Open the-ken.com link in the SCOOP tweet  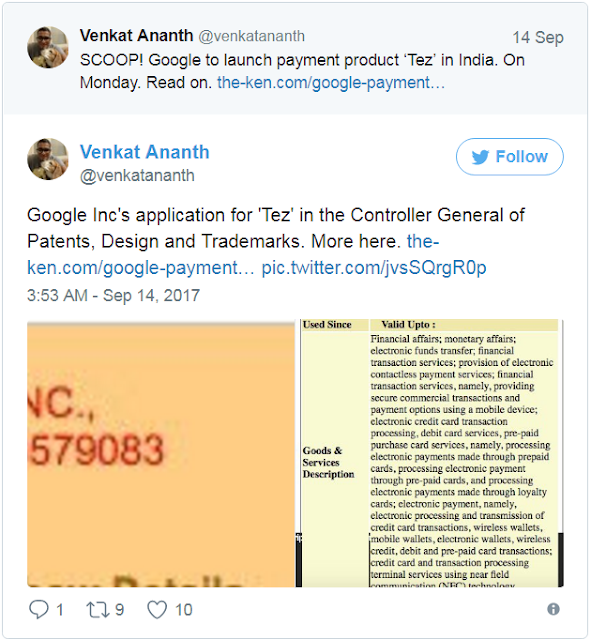click(x=331, y=83)
